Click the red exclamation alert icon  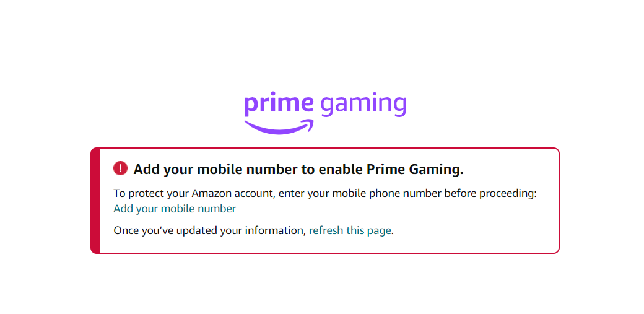pos(120,168)
